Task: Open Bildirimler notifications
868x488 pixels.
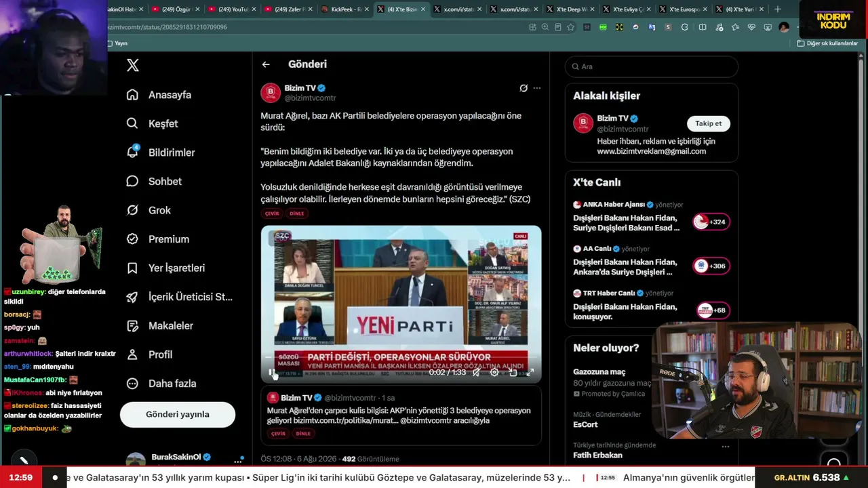Action: point(161,152)
